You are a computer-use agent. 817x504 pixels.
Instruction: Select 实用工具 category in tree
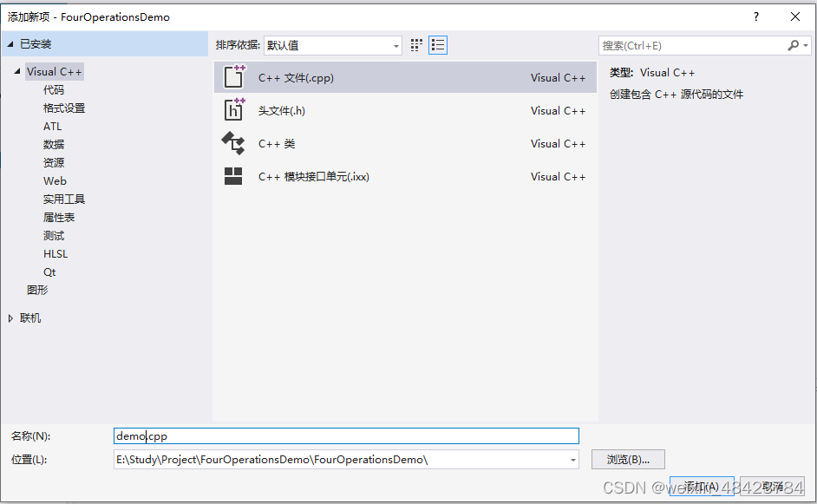(64, 200)
